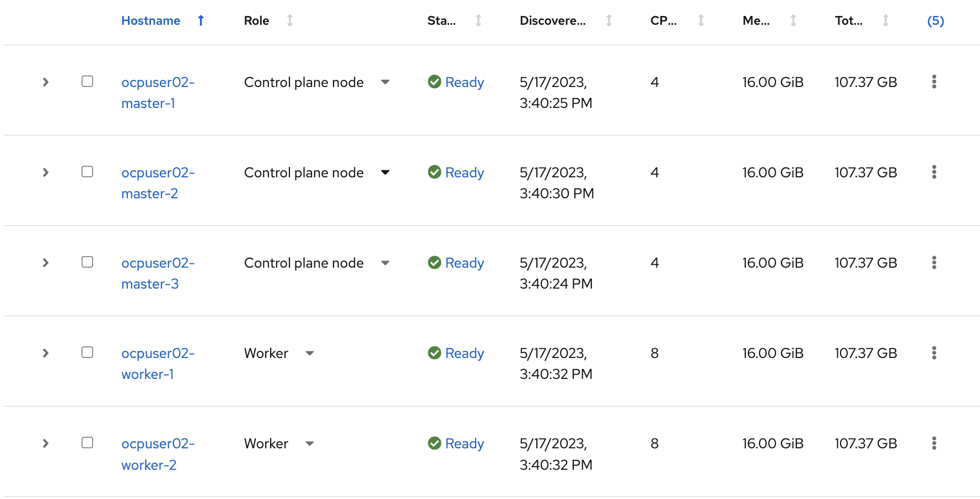
Task: Click Ready status link for ocpuser02-worker-1
Action: [x=464, y=353]
